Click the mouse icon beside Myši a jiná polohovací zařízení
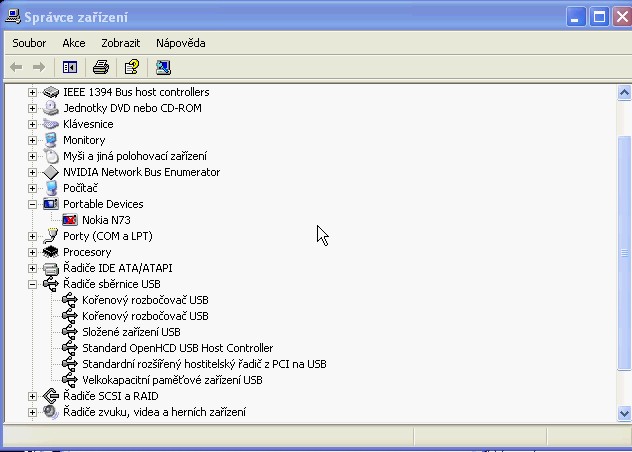 pyautogui.click(x=52, y=156)
